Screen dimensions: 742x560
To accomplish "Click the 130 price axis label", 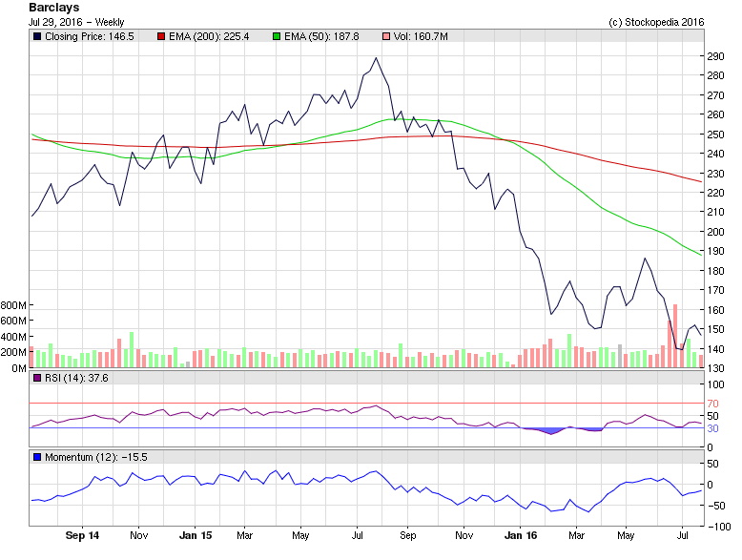I will (x=715, y=368).
